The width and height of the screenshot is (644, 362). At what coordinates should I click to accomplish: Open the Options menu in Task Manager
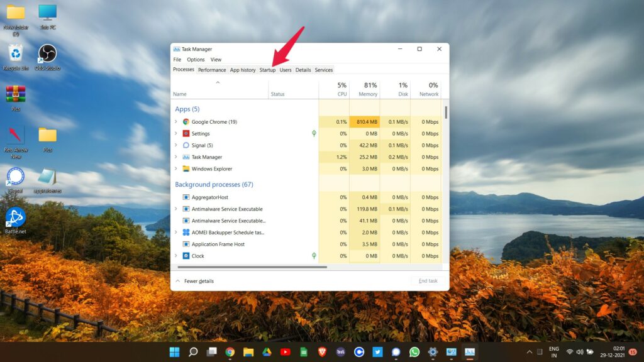196,59
